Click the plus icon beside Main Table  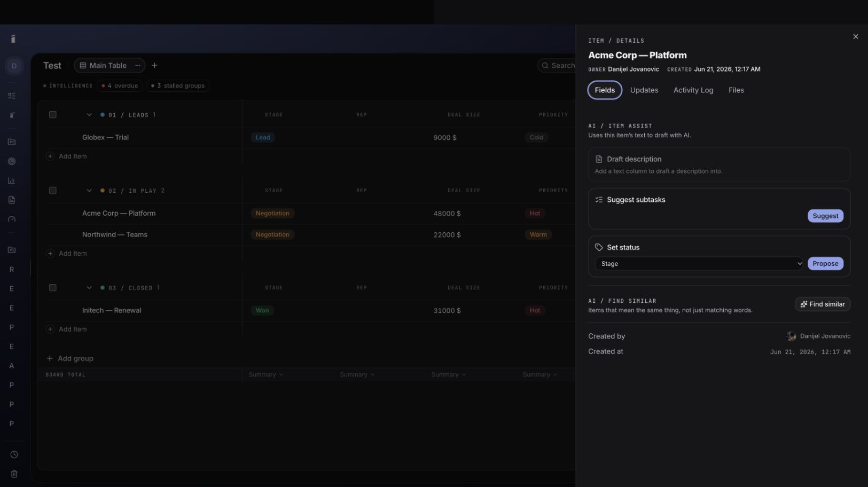(154, 66)
